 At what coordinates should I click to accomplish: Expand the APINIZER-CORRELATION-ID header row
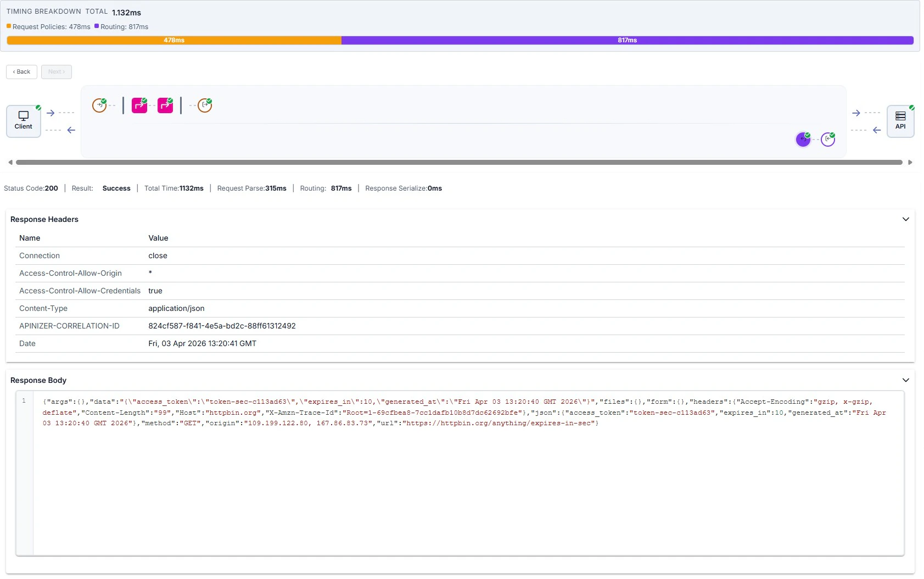coord(70,326)
